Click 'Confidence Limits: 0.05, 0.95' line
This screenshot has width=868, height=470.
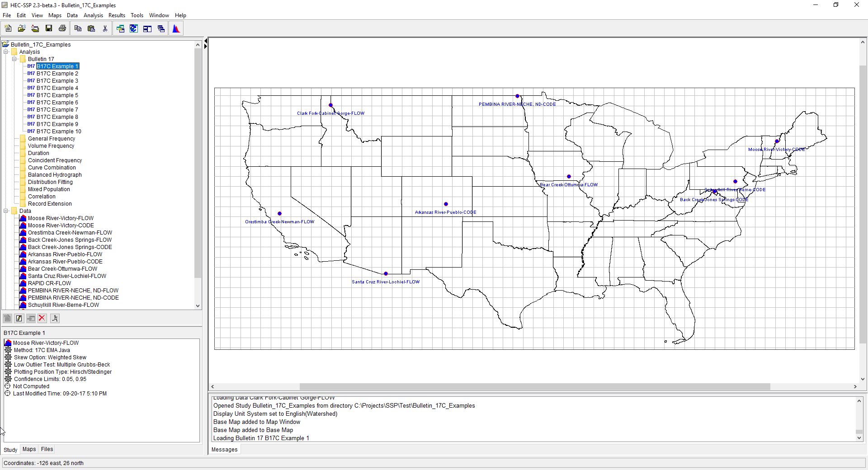coord(50,379)
